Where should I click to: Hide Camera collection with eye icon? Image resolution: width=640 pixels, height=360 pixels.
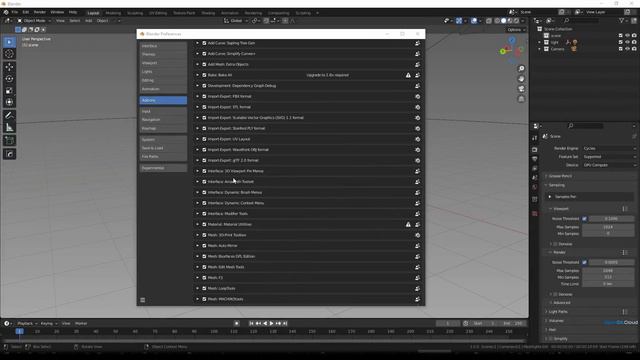point(627,49)
